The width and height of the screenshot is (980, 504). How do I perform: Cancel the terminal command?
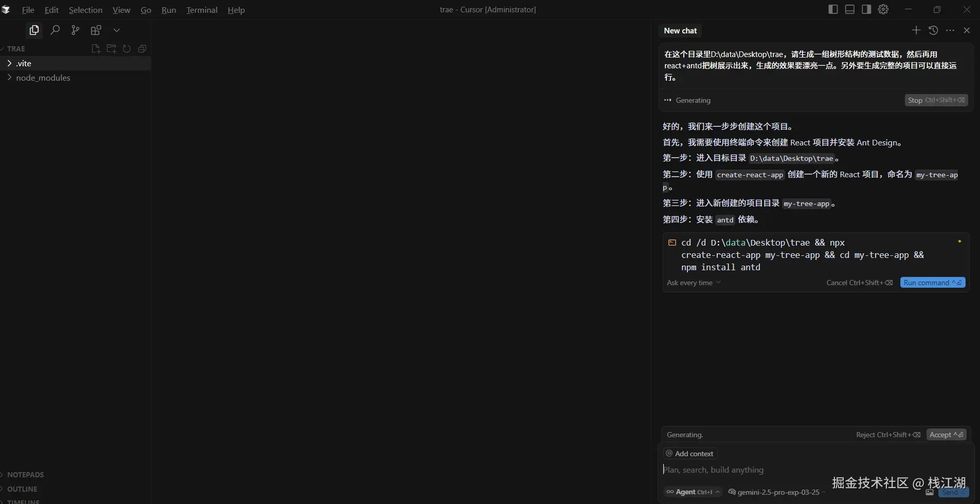point(859,283)
